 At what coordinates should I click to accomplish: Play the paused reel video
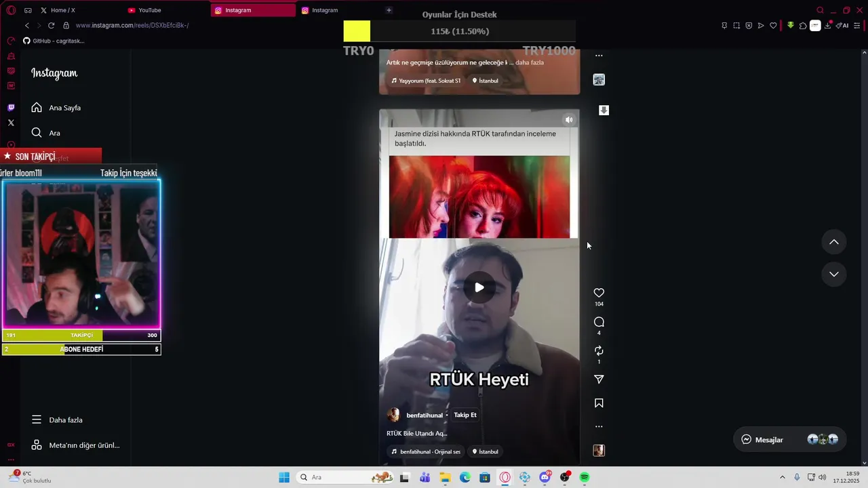479,287
